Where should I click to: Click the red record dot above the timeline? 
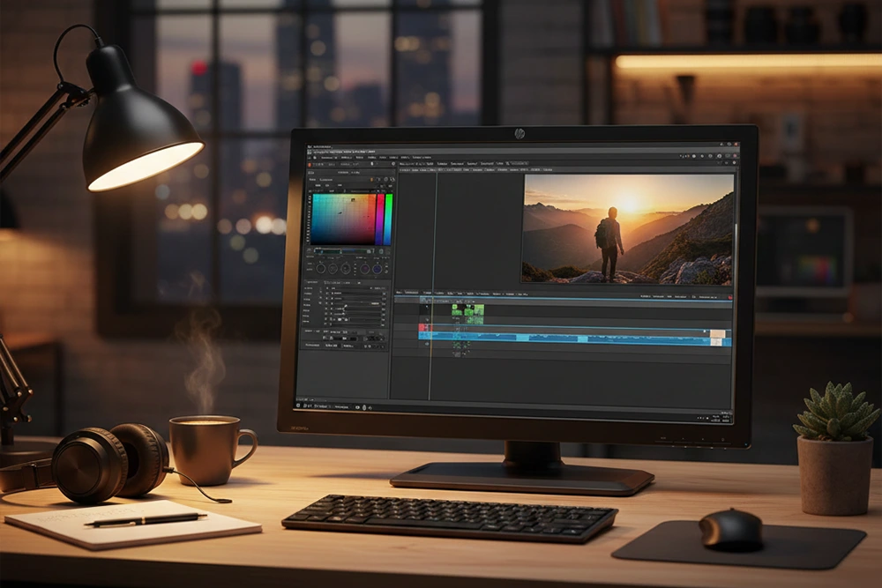pos(730,297)
